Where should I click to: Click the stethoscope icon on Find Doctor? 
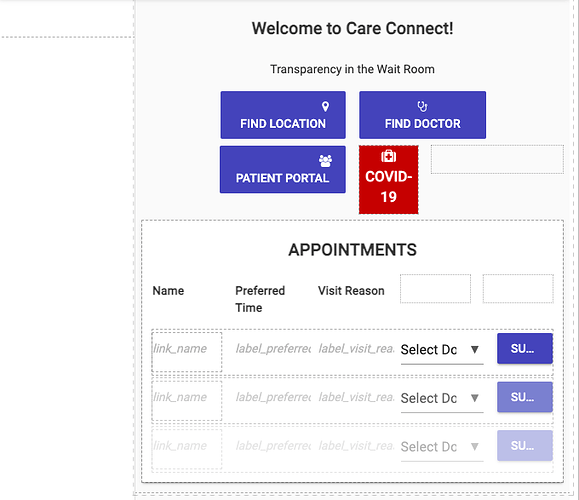[422, 106]
